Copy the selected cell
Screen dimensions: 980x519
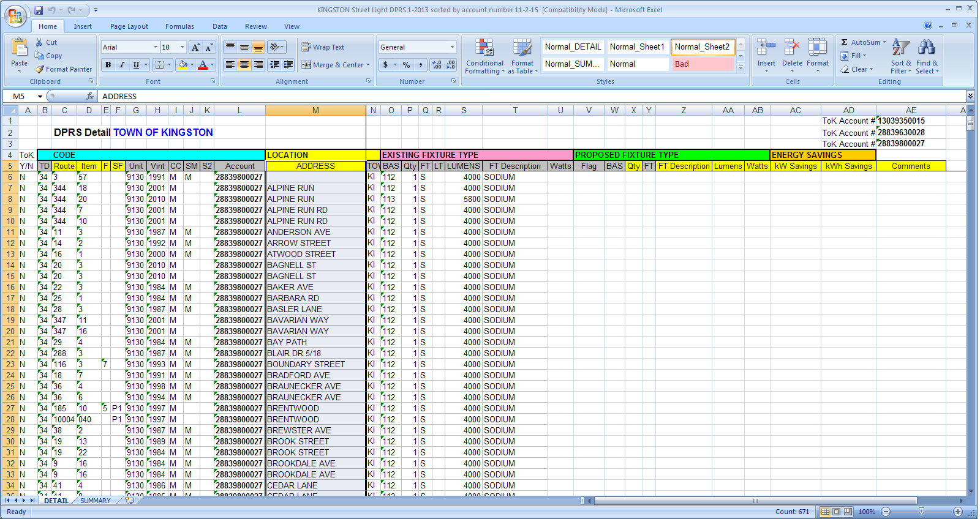tap(48, 56)
